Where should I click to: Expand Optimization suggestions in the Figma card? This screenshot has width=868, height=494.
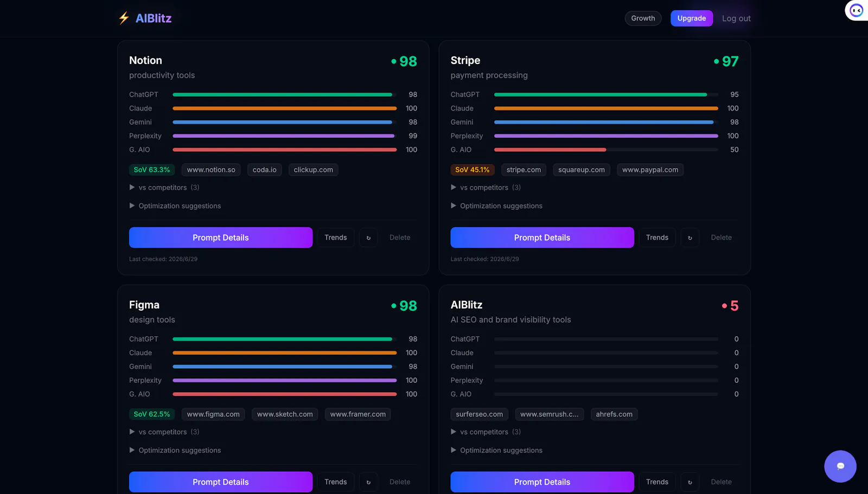point(175,451)
